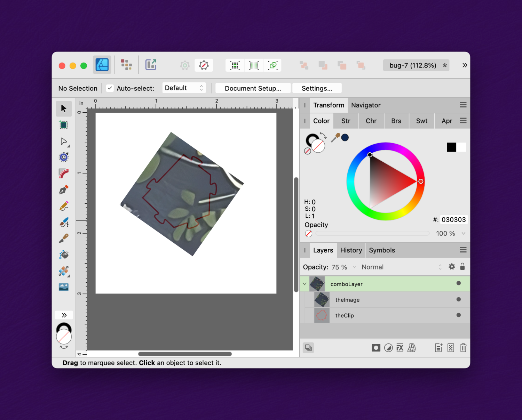Click the compass gear icon in toolbar
The width and height of the screenshot is (522, 420).
(x=204, y=65)
